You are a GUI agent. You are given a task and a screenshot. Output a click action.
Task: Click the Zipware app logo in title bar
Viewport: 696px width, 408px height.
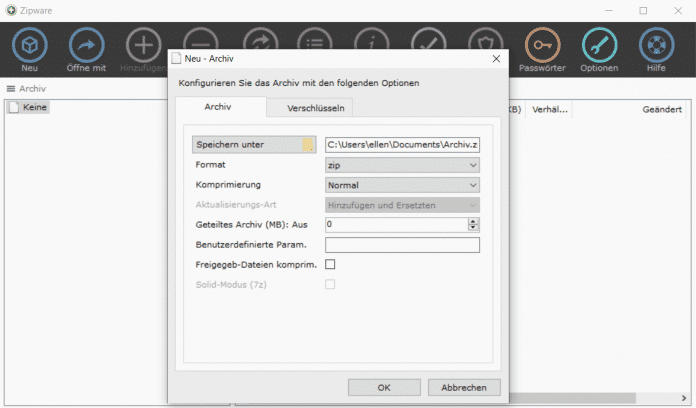coord(11,10)
